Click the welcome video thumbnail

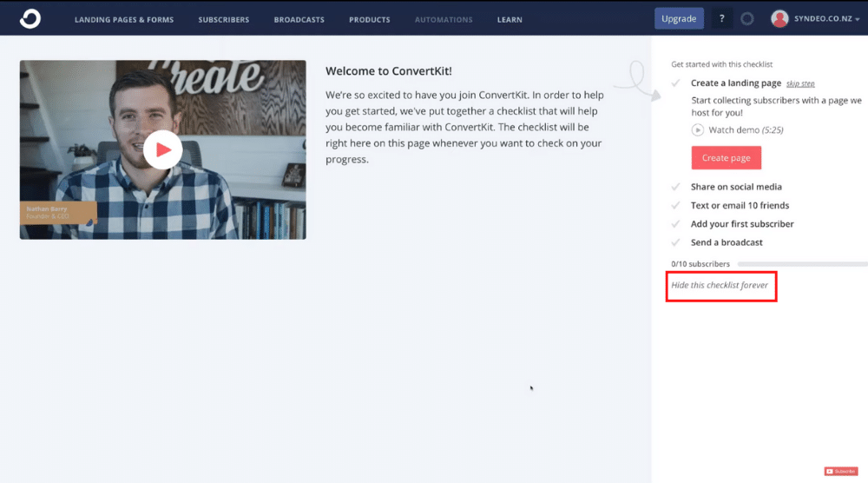pyautogui.click(x=163, y=149)
